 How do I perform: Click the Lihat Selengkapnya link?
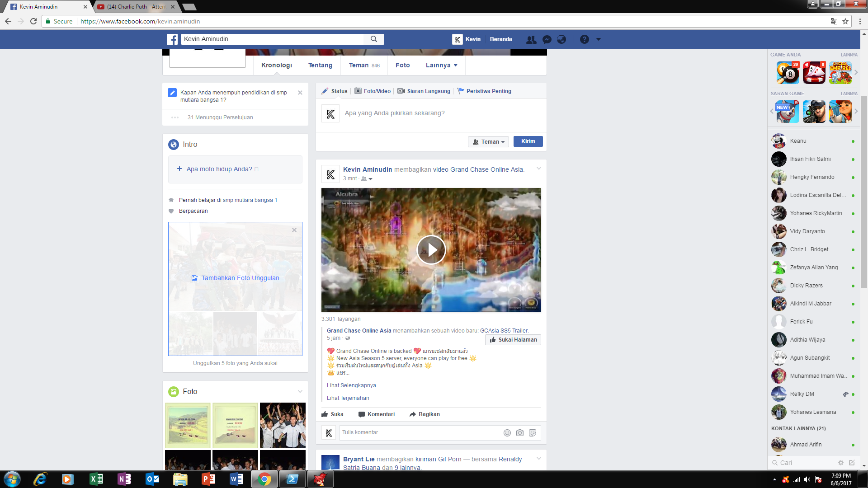[x=351, y=385]
